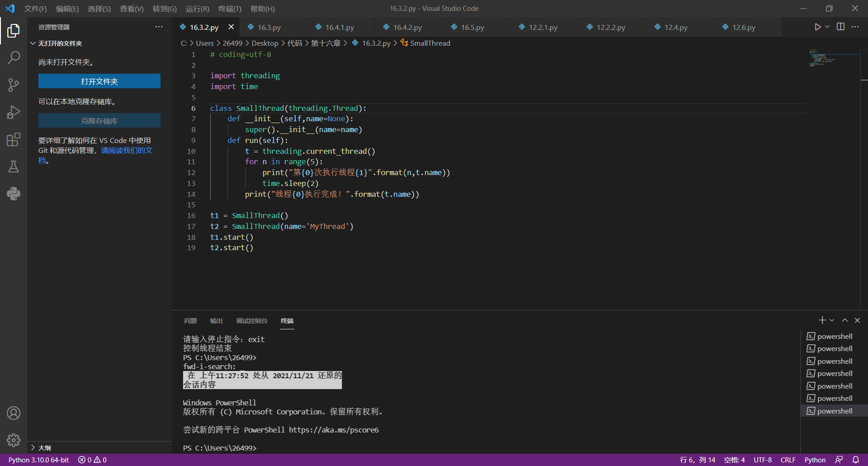This screenshot has width=868, height=466.
Task: Open the Python sidebar view
Action: (x=14, y=194)
